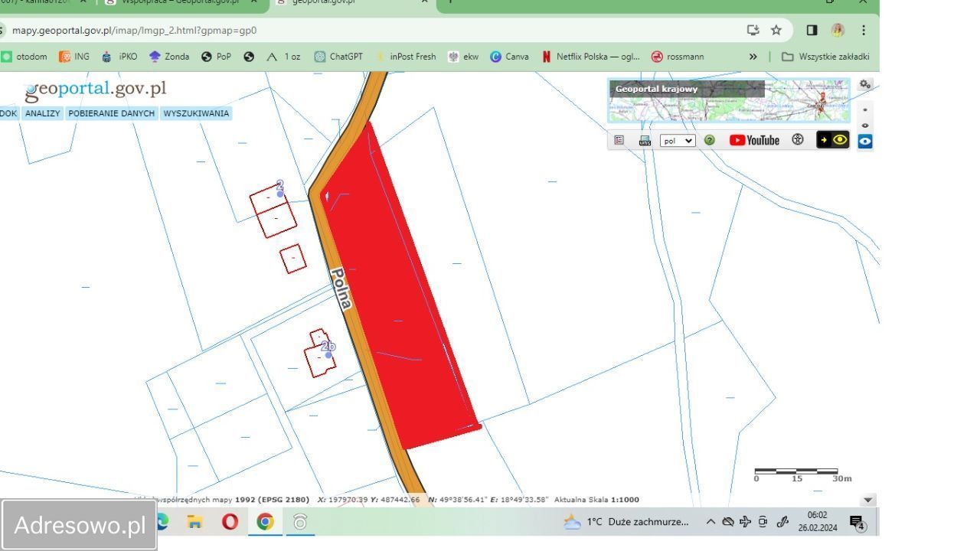The width and height of the screenshot is (980, 551).
Task: Expand hidden system tray icons arrow
Action: 710,522
